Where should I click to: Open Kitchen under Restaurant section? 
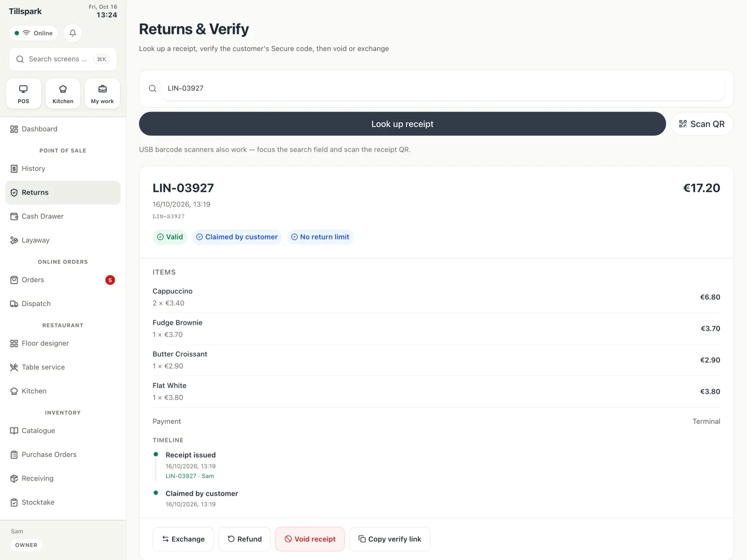pyautogui.click(x=63, y=391)
